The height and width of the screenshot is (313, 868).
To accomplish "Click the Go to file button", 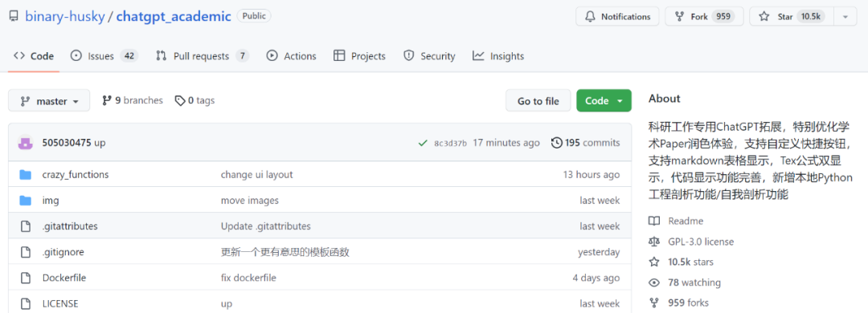I will (538, 100).
